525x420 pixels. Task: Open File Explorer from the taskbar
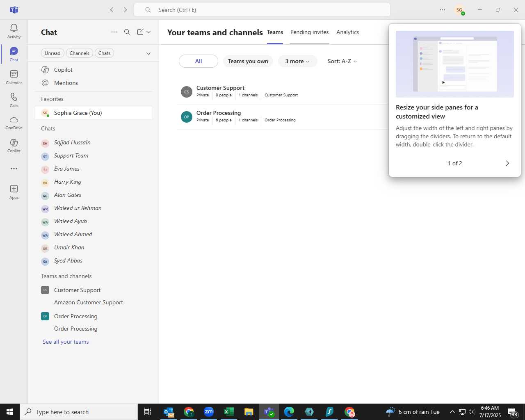pos(249,412)
